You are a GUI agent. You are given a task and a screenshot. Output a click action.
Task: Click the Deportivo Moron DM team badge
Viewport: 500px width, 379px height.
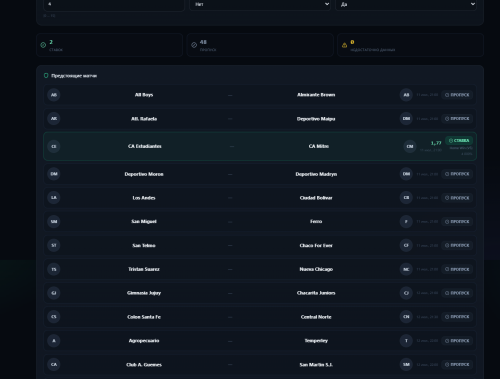[54, 174]
